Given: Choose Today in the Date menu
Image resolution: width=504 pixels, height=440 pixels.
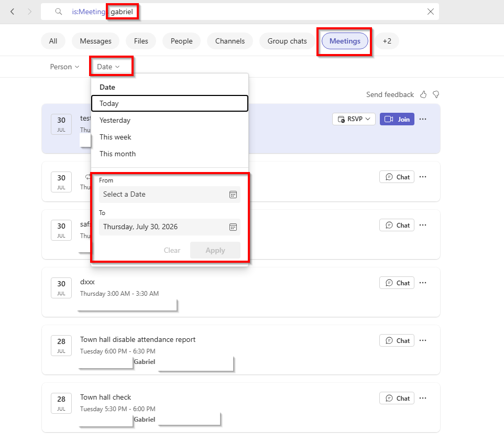Looking at the screenshot, I should 170,103.
